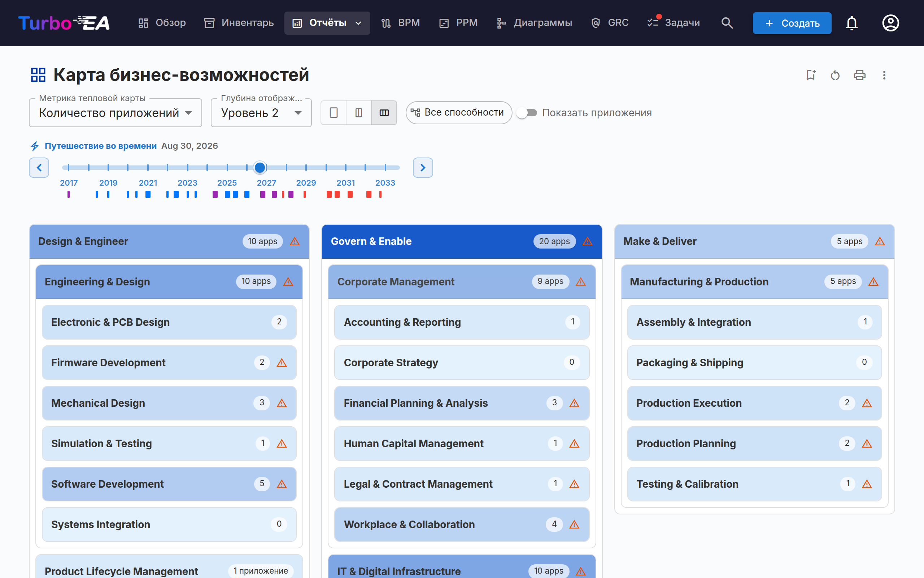This screenshot has height=578, width=924.
Task: Collapse the Design & Engineer group
Action: click(x=169, y=241)
